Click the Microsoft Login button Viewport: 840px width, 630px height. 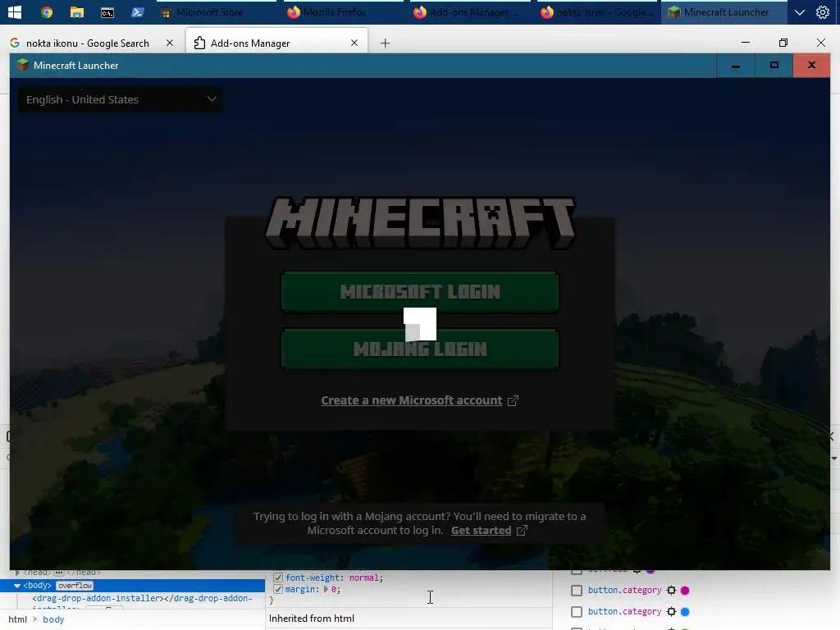click(x=420, y=291)
